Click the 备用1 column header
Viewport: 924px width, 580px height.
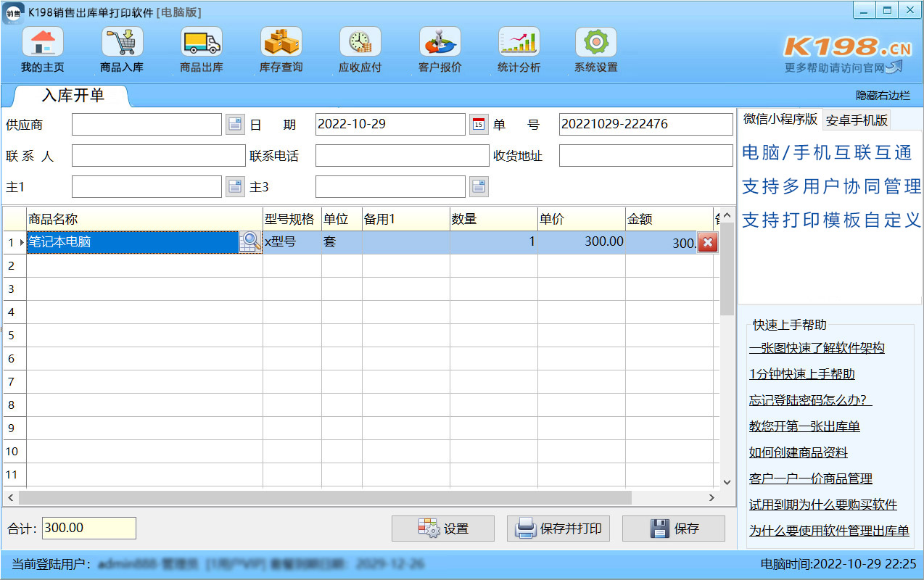pos(406,220)
